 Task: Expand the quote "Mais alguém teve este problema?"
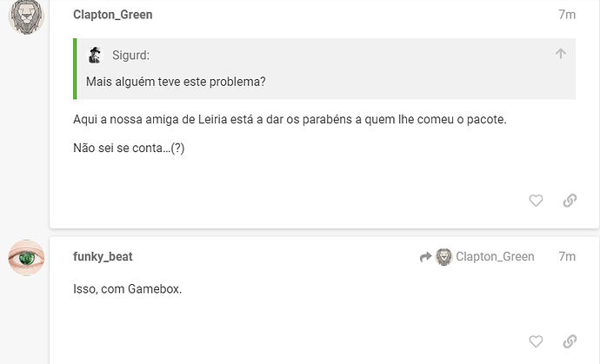(x=176, y=82)
